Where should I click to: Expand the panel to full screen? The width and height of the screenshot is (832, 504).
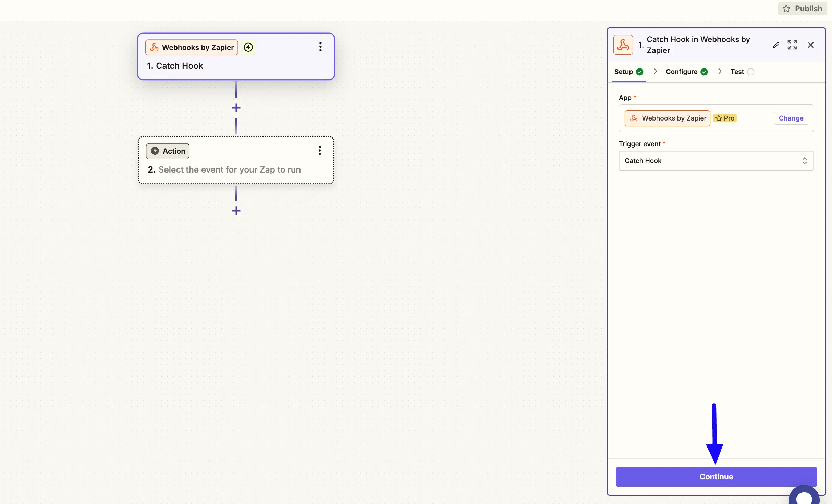792,45
